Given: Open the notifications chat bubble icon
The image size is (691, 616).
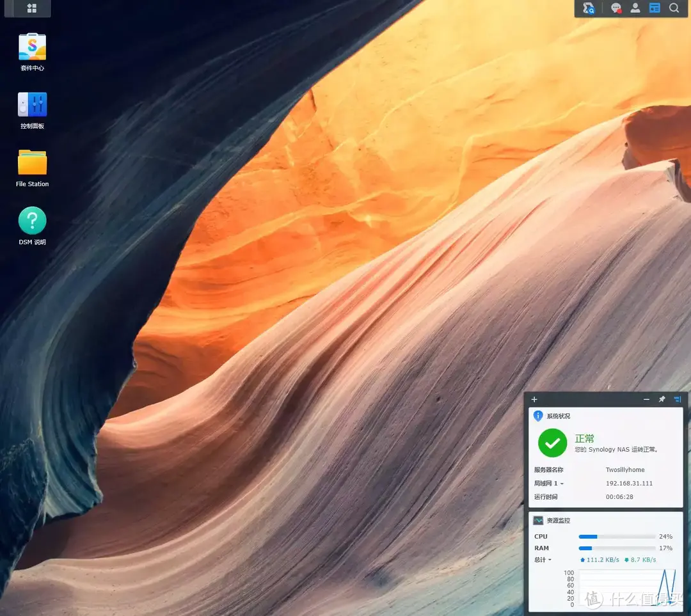Looking at the screenshot, I should tap(616, 8).
